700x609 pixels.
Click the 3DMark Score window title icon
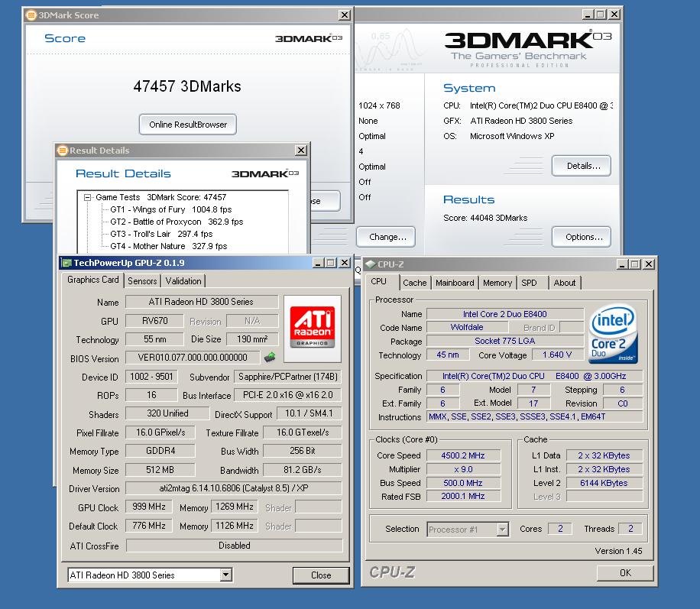(x=31, y=15)
